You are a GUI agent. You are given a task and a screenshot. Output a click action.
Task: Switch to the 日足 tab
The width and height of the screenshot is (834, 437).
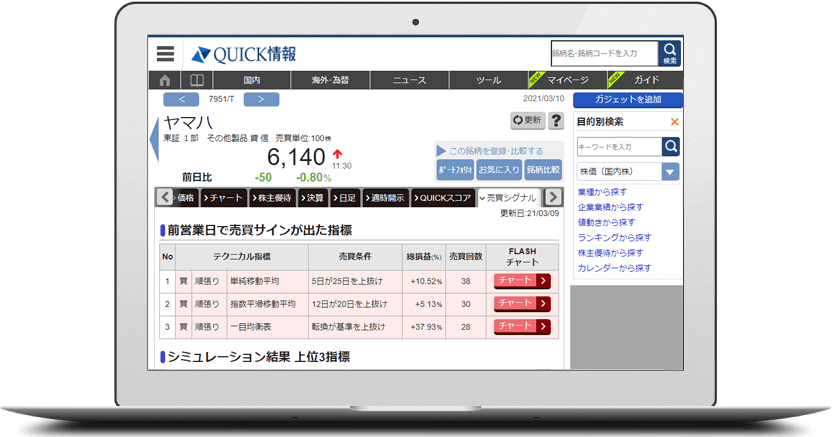pyautogui.click(x=345, y=198)
